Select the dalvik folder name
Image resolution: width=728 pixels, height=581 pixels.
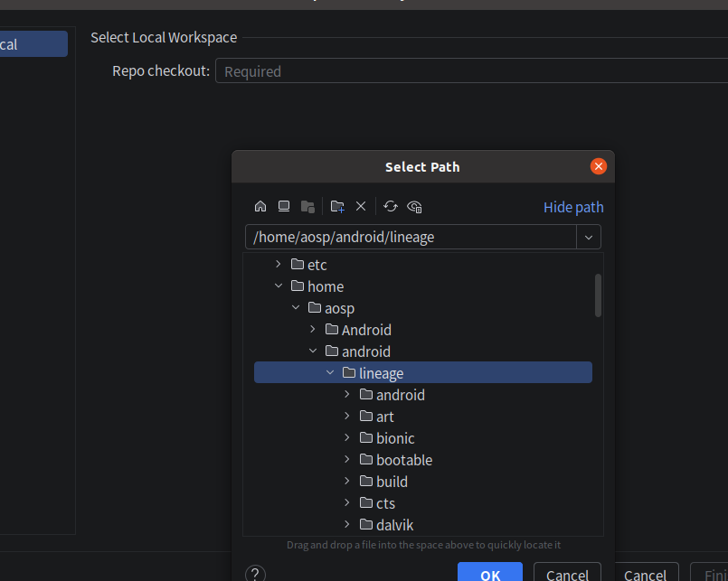[x=394, y=525]
